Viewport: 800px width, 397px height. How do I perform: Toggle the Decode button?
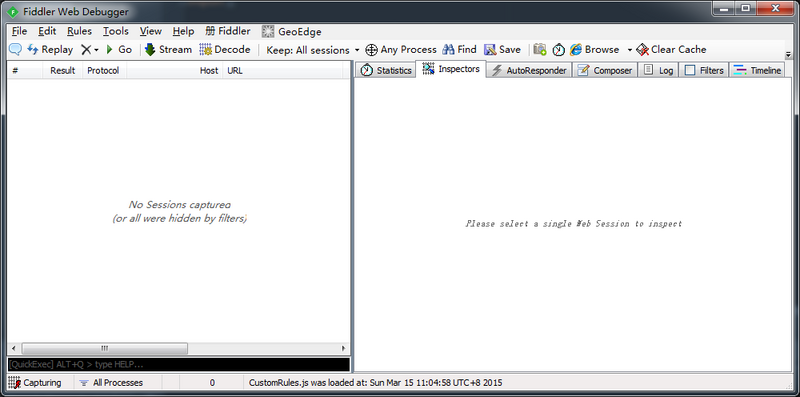(x=225, y=49)
